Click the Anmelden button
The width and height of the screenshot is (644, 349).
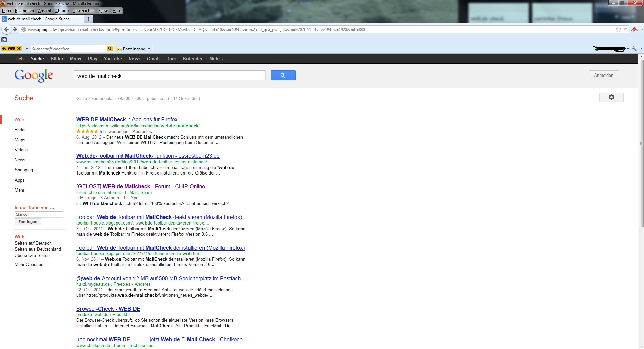(603, 76)
